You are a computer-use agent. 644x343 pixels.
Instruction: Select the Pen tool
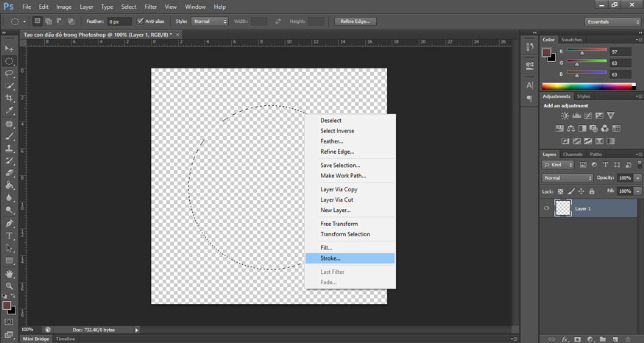(9, 224)
